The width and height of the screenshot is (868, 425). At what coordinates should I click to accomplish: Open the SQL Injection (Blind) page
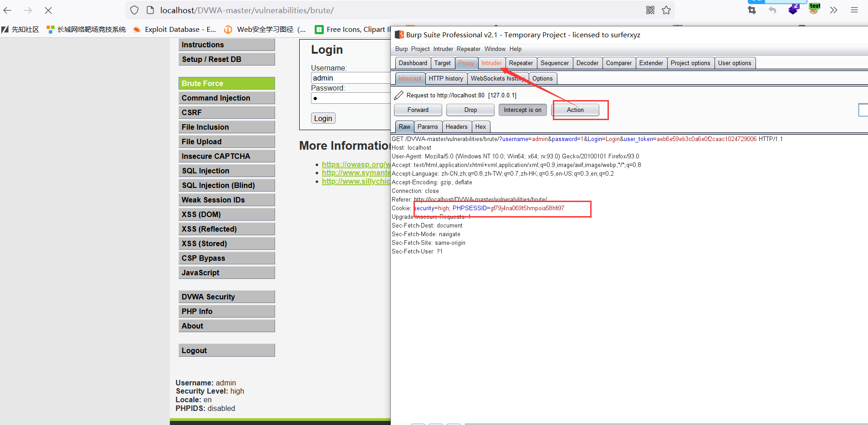point(227,185)
